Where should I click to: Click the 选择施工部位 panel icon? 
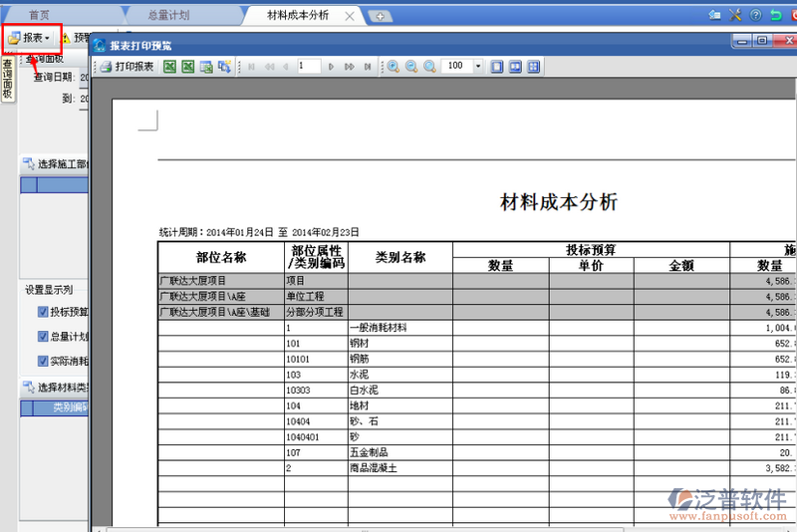click(29, 163)
